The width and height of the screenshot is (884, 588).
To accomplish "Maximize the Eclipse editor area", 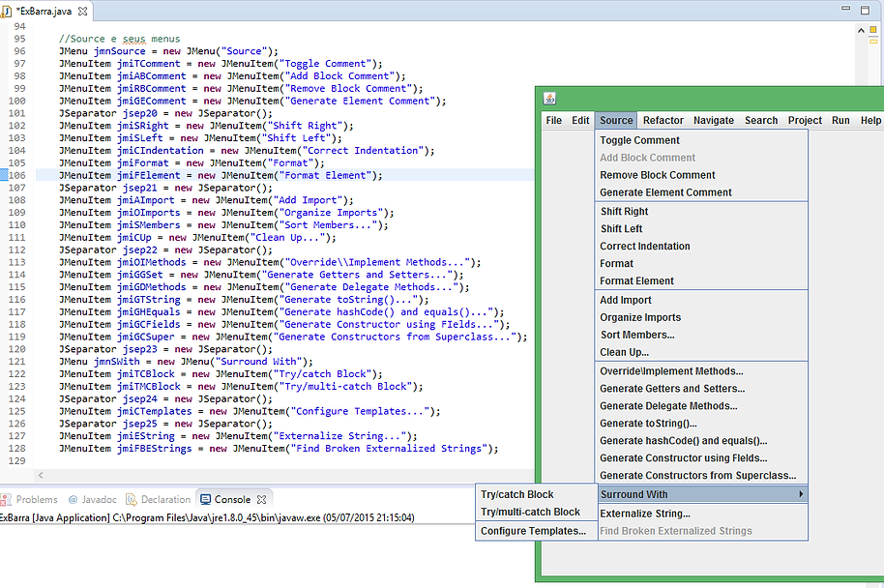I will click(865, 10).
